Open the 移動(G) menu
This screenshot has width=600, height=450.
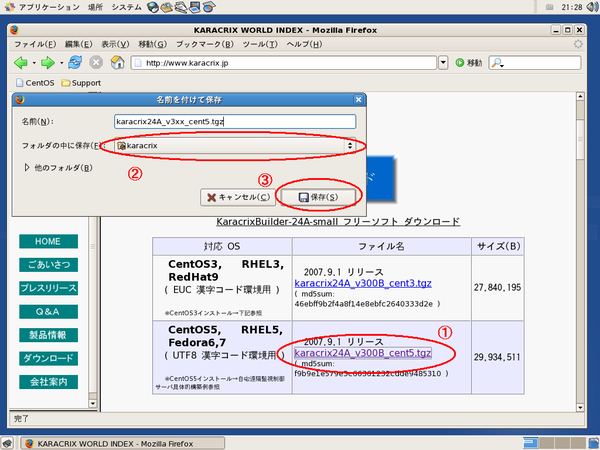[153, 44]
